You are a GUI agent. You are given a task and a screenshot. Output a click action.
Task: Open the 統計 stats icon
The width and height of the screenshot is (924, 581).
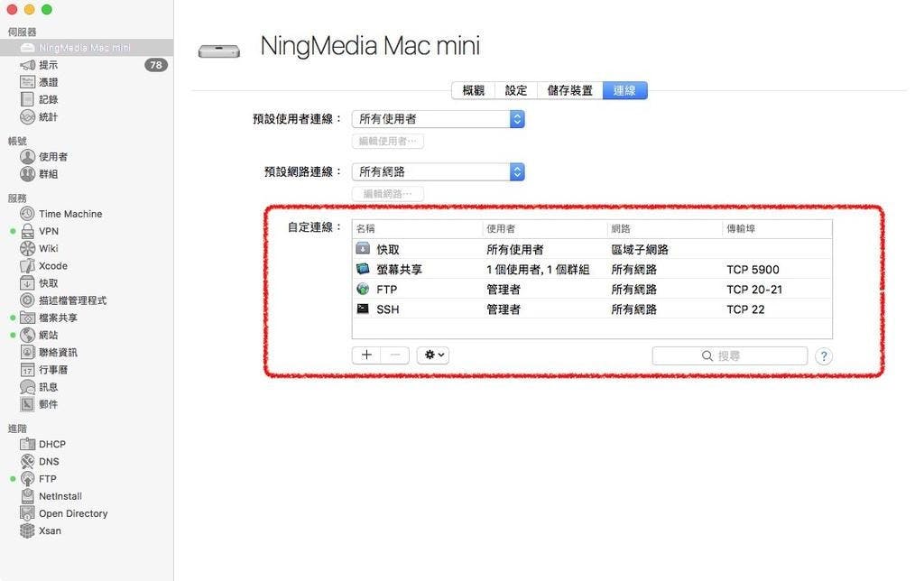click(x=28, y=116)
